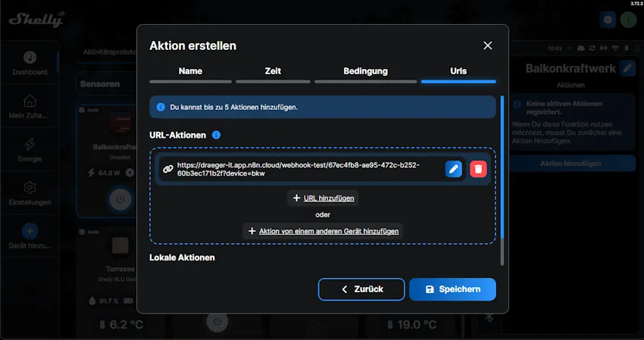Go to the Name step tab
Viewport: 644px width, 340px height.
[x=191, y=74]
